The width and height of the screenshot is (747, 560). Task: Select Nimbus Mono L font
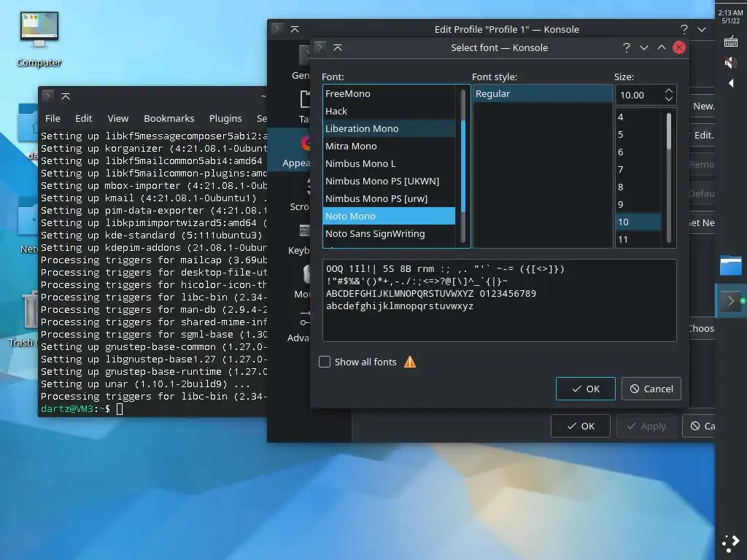click(x=390, y=163)
